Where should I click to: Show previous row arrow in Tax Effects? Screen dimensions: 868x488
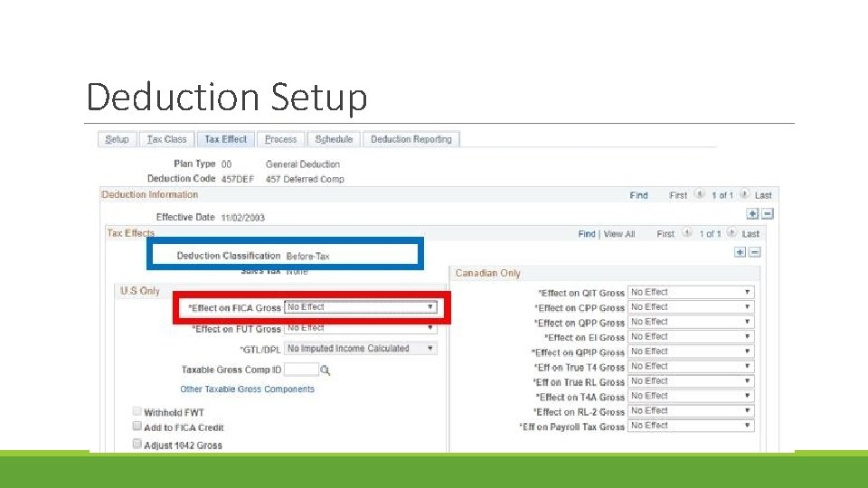point(686,233)
